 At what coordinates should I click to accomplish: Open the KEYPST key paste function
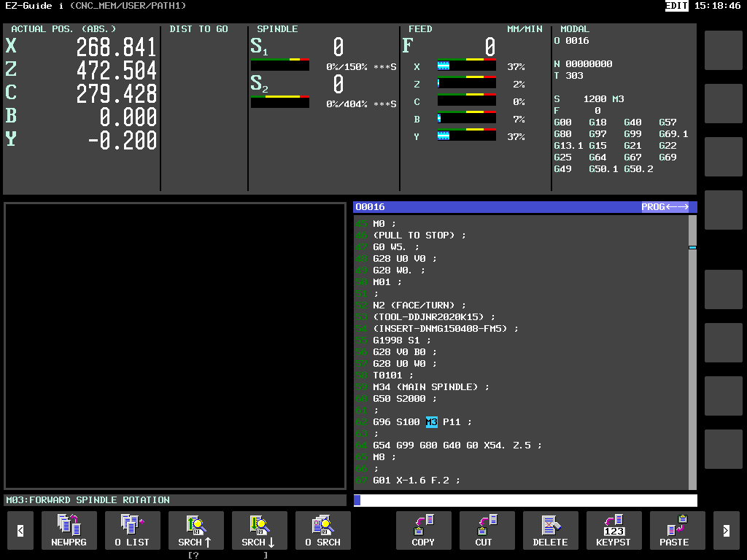614,531
